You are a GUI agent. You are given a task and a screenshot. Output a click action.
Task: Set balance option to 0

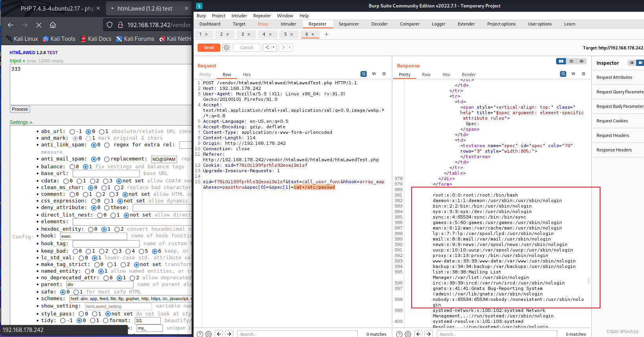pyautogui.click(x=72, y=167)
